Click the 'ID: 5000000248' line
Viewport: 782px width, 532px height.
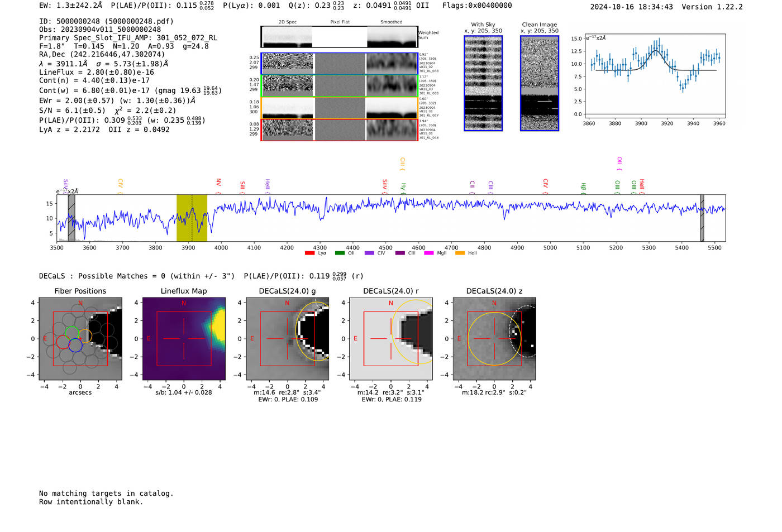106,21
